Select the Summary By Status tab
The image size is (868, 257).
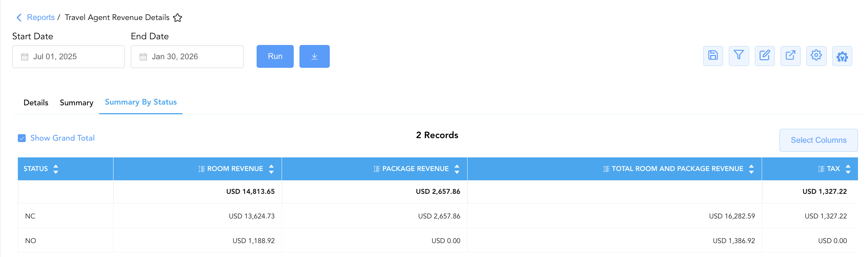pyautogui.click(x=141, y=102)
